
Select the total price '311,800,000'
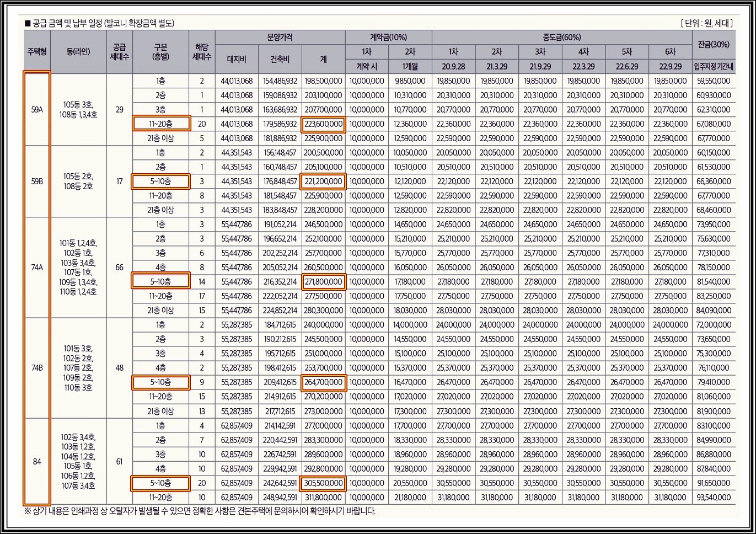coord(324,498)
